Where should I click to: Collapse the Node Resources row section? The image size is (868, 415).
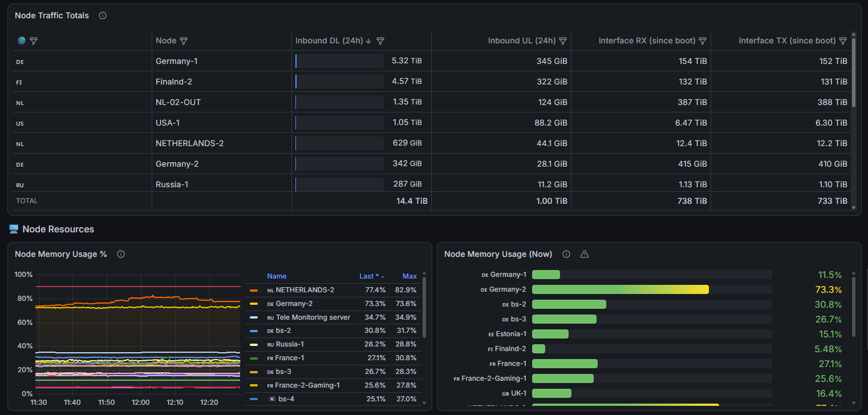(58, 229)
